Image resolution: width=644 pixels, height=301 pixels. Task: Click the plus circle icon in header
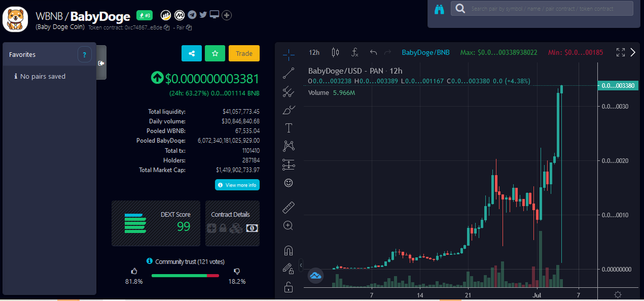(x=227, y=15)
